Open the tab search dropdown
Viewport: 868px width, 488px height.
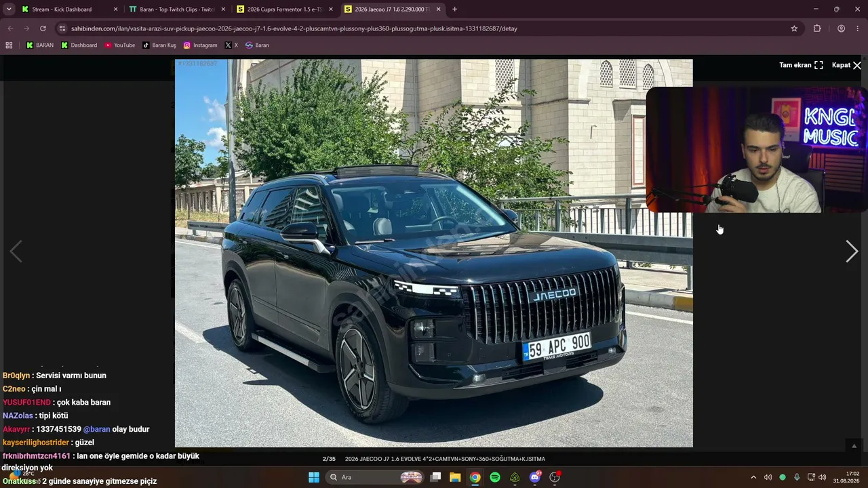pos(8,9)
